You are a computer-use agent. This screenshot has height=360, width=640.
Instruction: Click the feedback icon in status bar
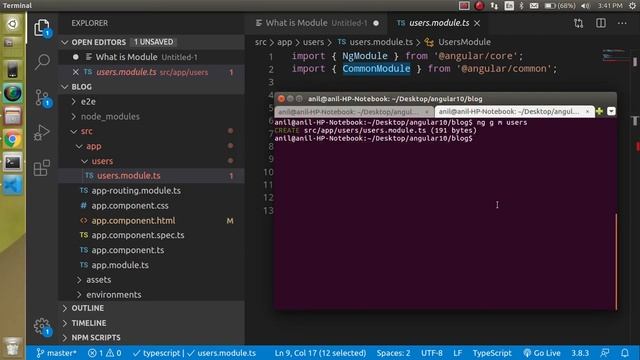pyautogui.click(x=605, y=353)
